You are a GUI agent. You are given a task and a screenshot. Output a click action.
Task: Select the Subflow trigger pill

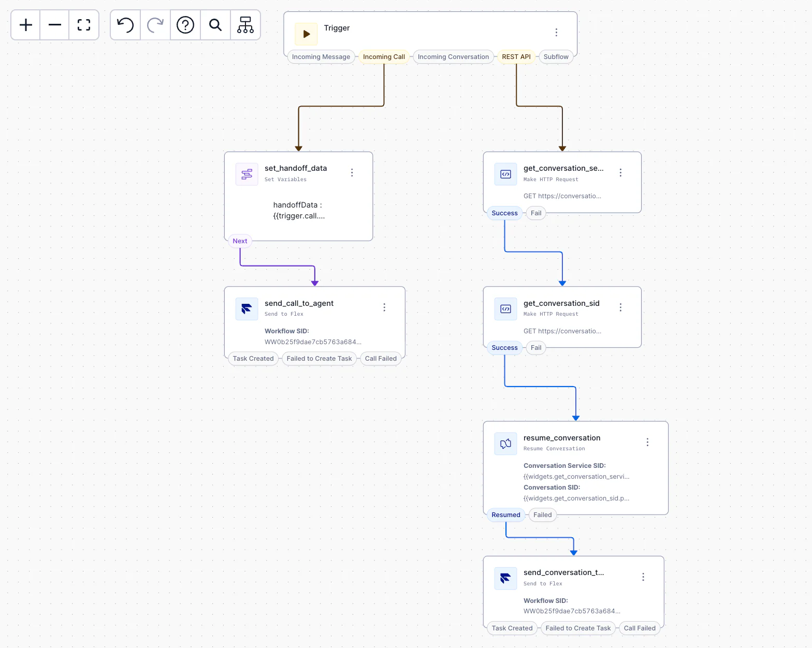point(556,57)
